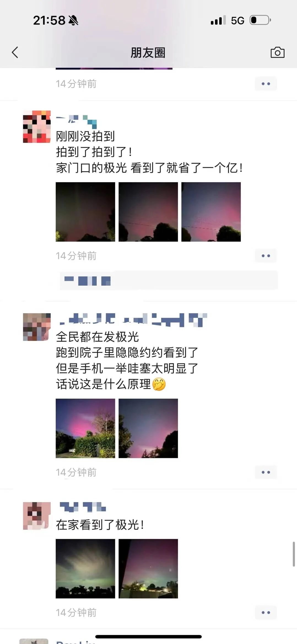The height and width of the screenshot is (644, 297).
Task: View the first aurora photo in 刚刚没拍到 post
Action: (85, 212)
